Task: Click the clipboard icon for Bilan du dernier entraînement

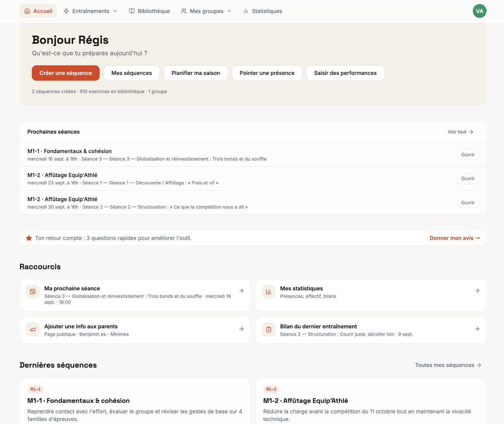Action: pyautogui.click(x=269, y=330)
